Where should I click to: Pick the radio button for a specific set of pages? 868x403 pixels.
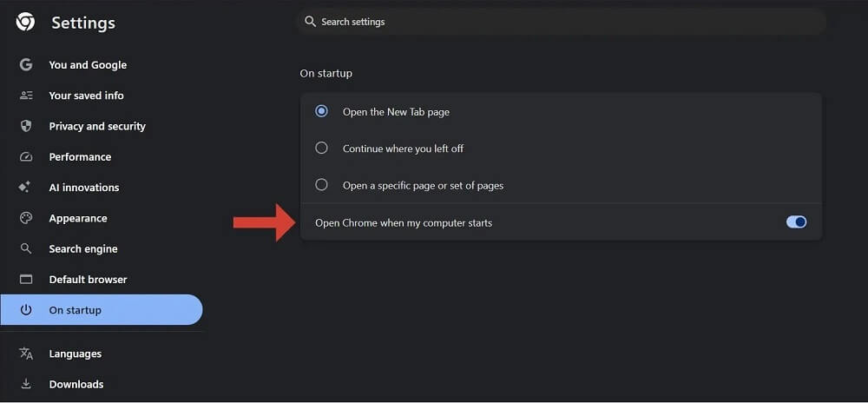tap(322, 185)
